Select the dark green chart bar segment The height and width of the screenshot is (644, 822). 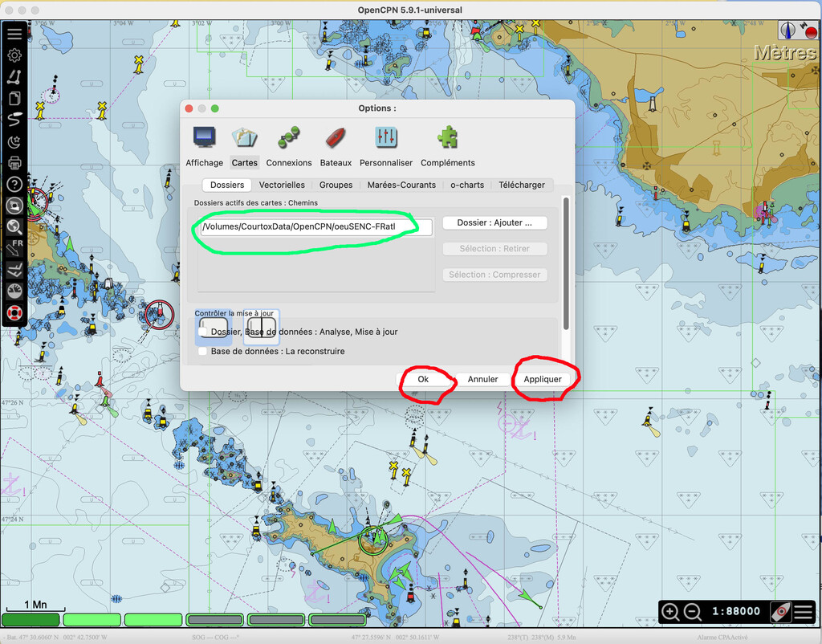point(31,620)
